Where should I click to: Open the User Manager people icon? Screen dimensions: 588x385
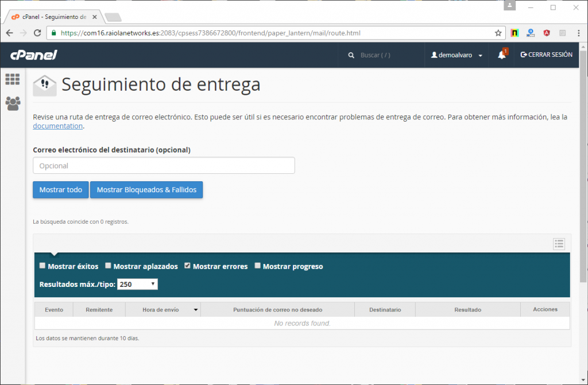pyautogui.click(x=12, y=103)
